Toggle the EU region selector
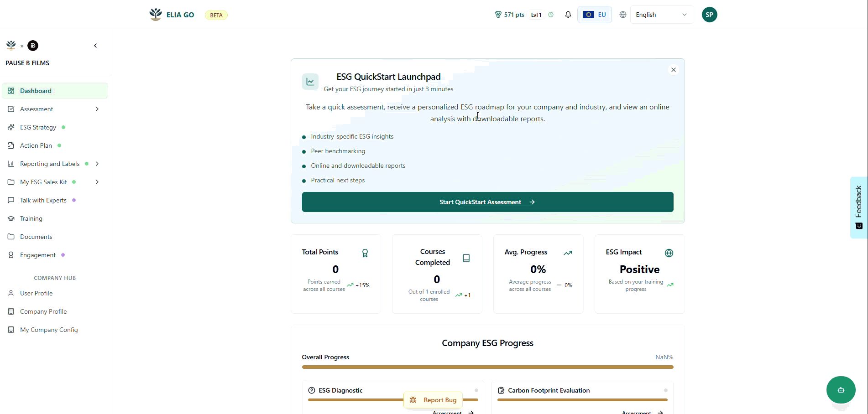The height and width of the screenshot is (414, 868). coord(594,15)
